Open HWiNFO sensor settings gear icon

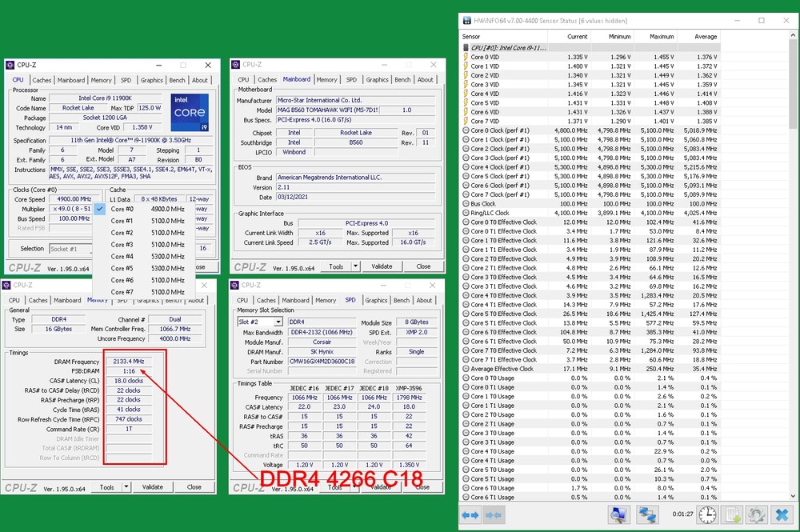[x=756, y=515]
